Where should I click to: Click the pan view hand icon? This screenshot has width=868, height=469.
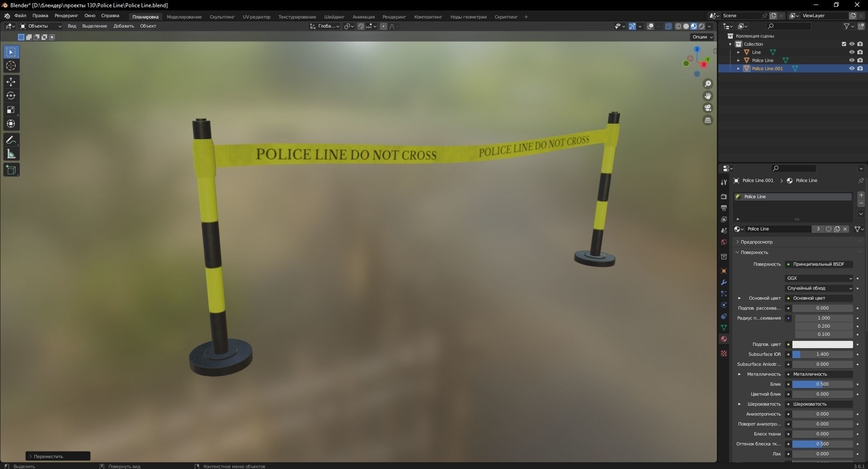click(x=708, y=96)
